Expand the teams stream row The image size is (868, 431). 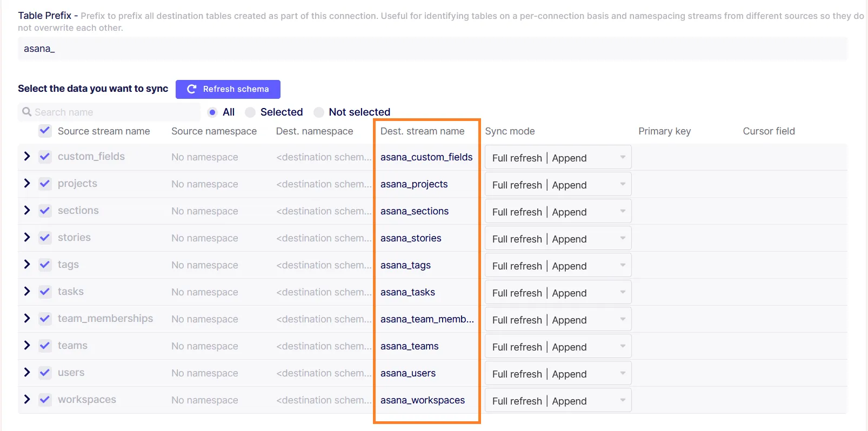tap(27, 345)
